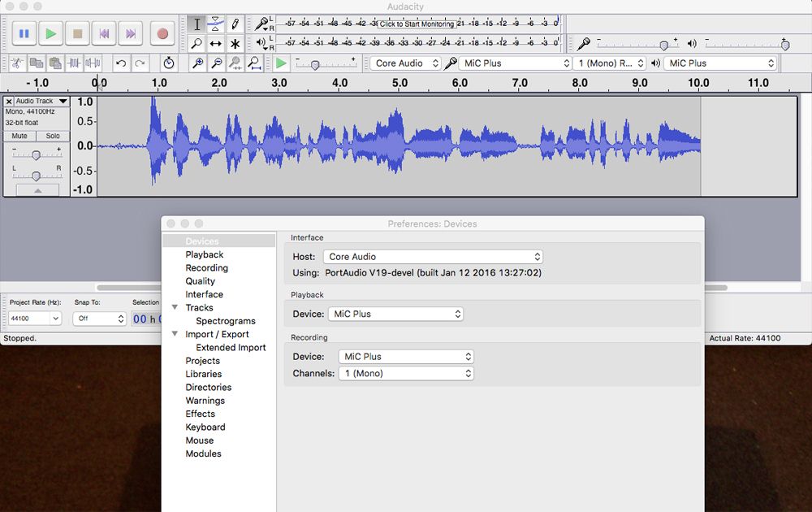The height and width of the screenshot is (512, 812).
Task: Click the playback volume slider in mixer toolbar
Action: 746,45
